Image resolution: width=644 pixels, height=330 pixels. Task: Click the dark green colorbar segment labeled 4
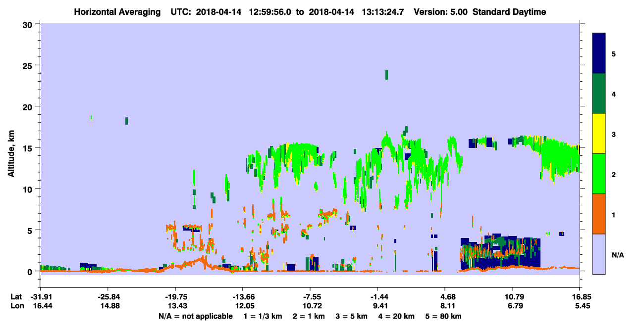(x=599, y=94)
